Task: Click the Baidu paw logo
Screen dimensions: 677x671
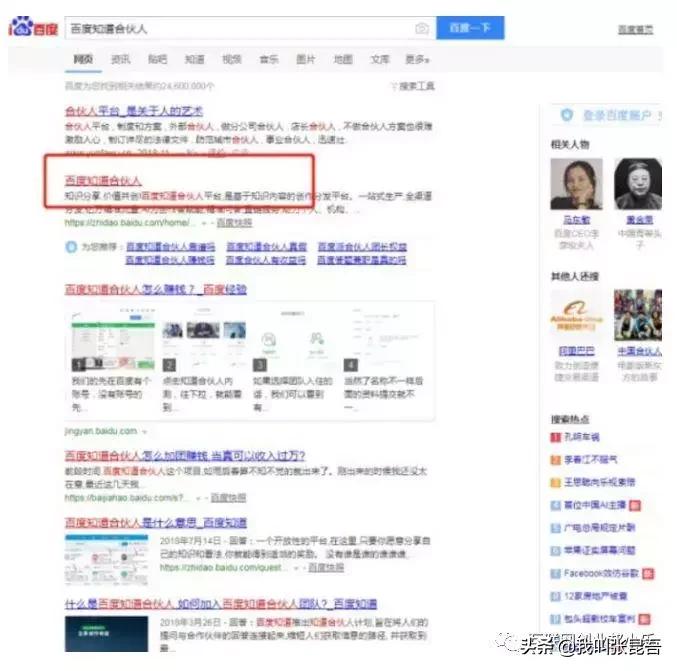Action: click(x=32, y=27)
